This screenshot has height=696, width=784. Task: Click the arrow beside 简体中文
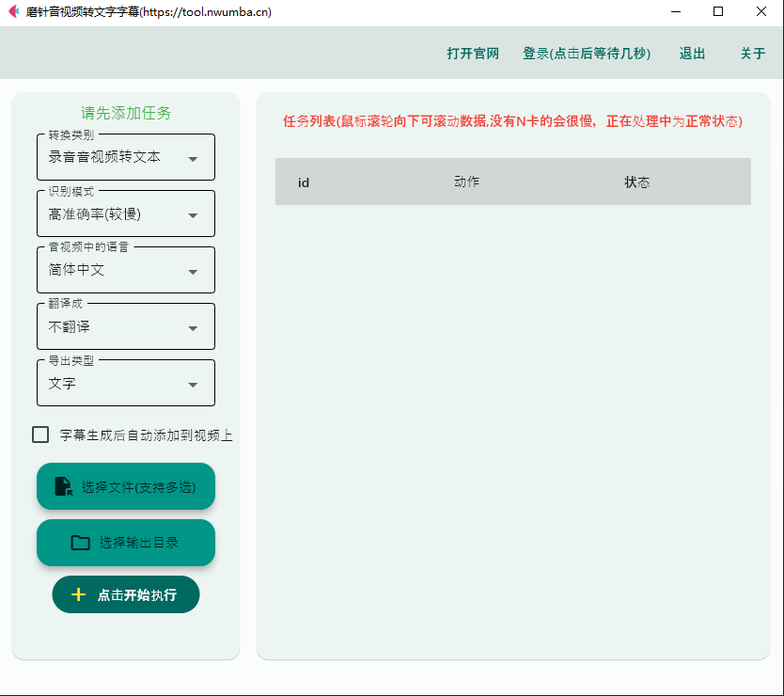193,272
